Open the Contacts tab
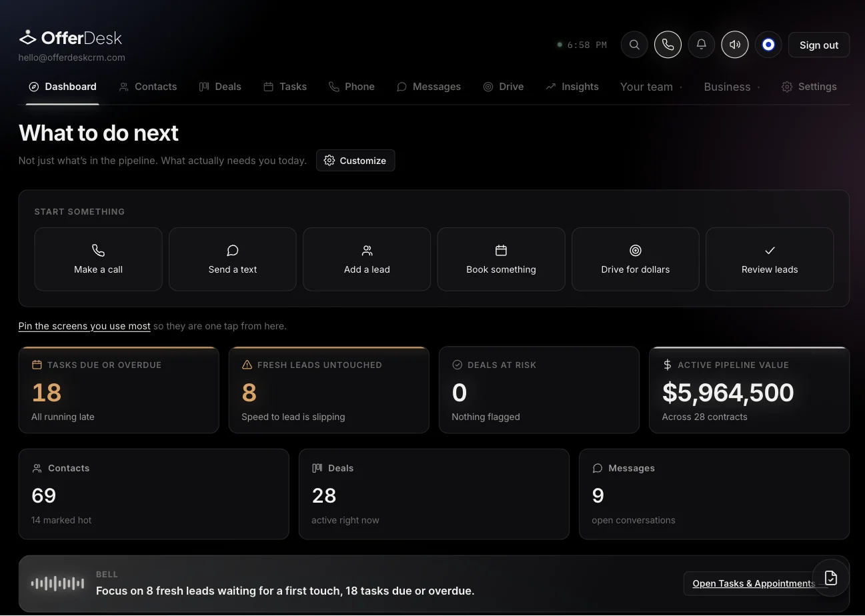Screen dimensions: 865x616 tap(148, 87)
